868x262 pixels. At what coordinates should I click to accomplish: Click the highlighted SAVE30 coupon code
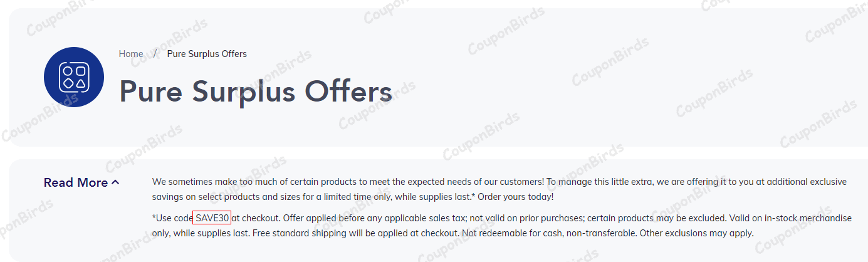coord(212,217)
